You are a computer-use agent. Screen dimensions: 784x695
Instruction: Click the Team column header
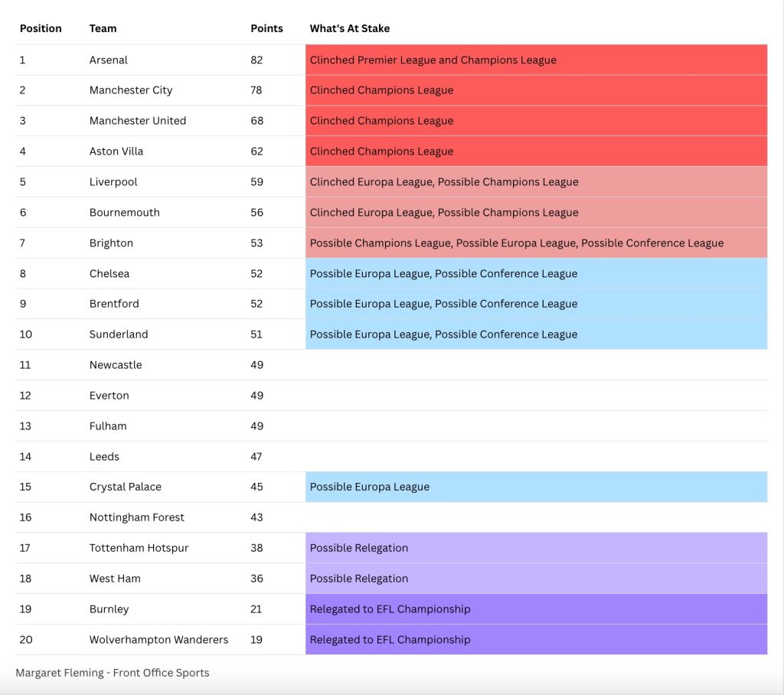click(x=103, y=28)
